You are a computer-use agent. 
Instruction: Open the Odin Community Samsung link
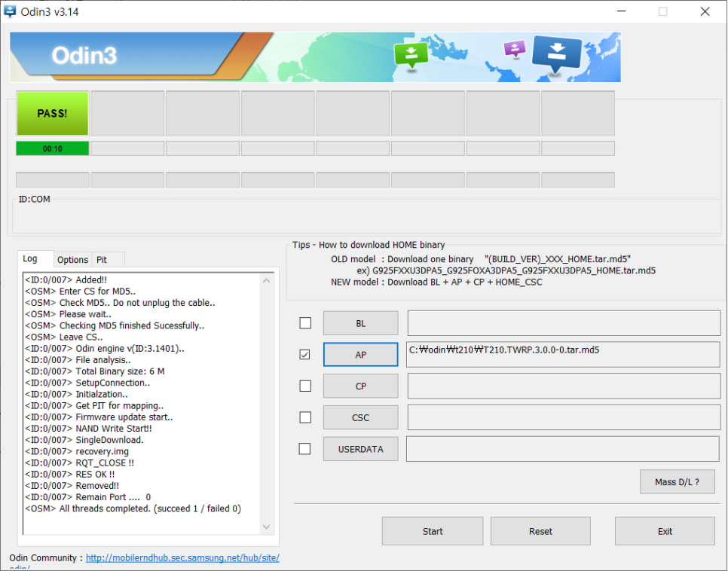coord(182,558)
